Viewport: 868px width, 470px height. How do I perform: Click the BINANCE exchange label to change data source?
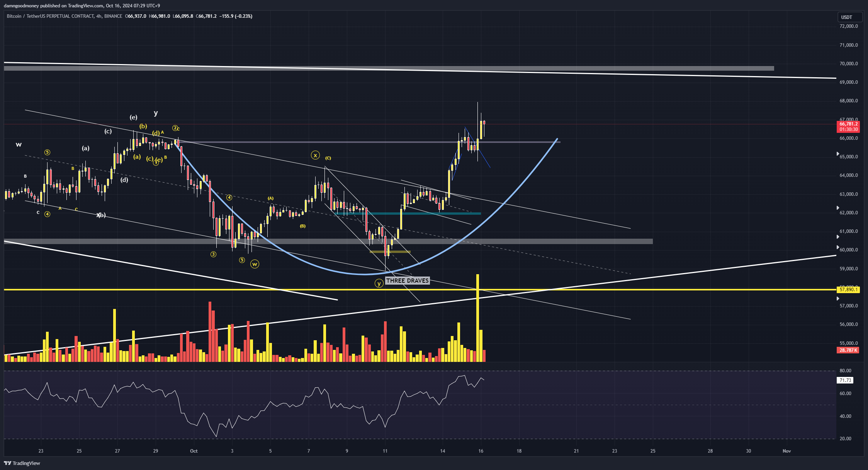[x=112, y=16]
